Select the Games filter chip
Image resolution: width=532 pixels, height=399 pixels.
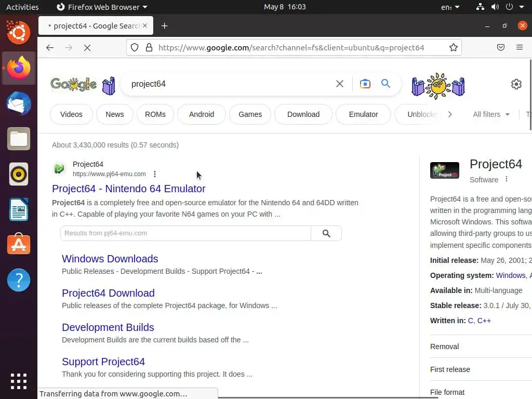[x=250, y=114]
